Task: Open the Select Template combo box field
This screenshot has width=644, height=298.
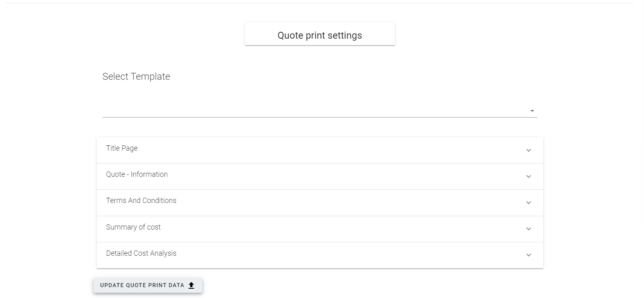Action: pos(314,110)
